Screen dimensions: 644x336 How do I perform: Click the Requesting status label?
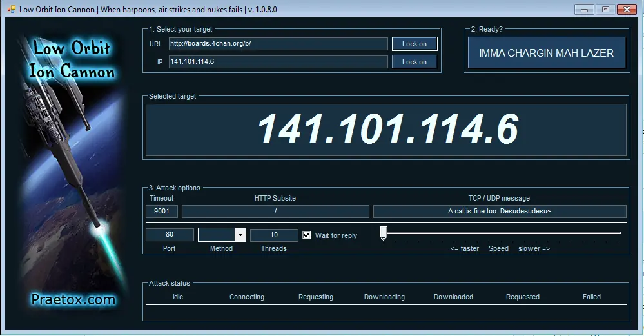316,297
